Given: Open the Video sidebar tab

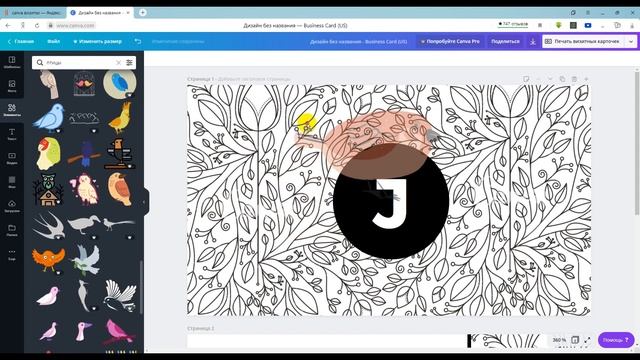Looking at the screenshot, I should (12, 158).
